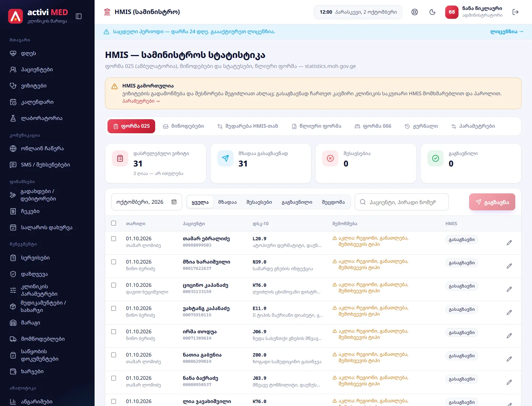Follow the პარამეტრები link in the warning
Image resolution: width=532 pixels, height=406 pixels.
coord(141,101)
